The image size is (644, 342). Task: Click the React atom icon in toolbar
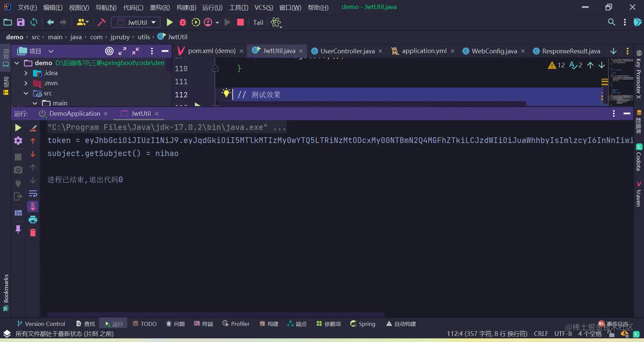(276, 23)
